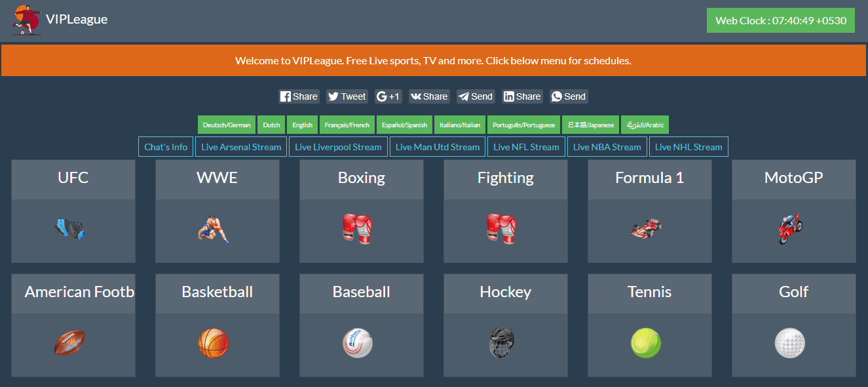Click the orange Welcome to VIPLeague banner
The height and width of the screenshot is (387, 868).
(x=434, y=61)
